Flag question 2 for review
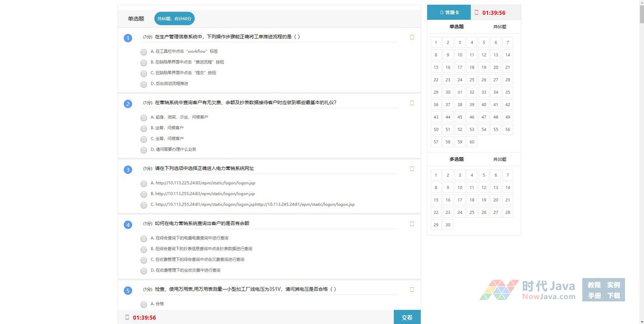The height and width of the screenshot is (324, 644). (412, 103)
